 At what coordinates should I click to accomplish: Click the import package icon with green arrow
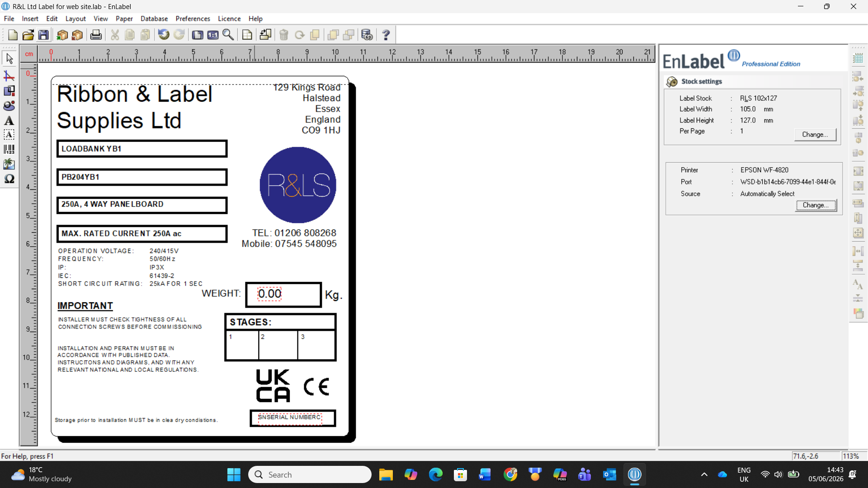pos(62,35)
